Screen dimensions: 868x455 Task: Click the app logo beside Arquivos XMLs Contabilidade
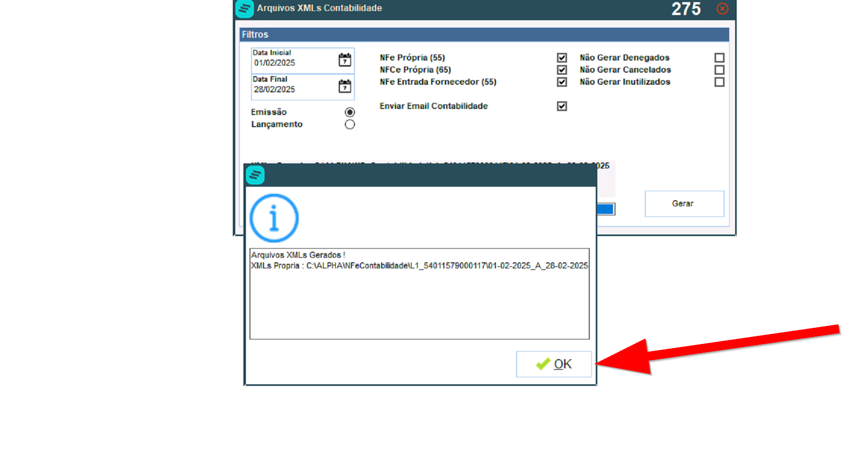tap(244, 9)
